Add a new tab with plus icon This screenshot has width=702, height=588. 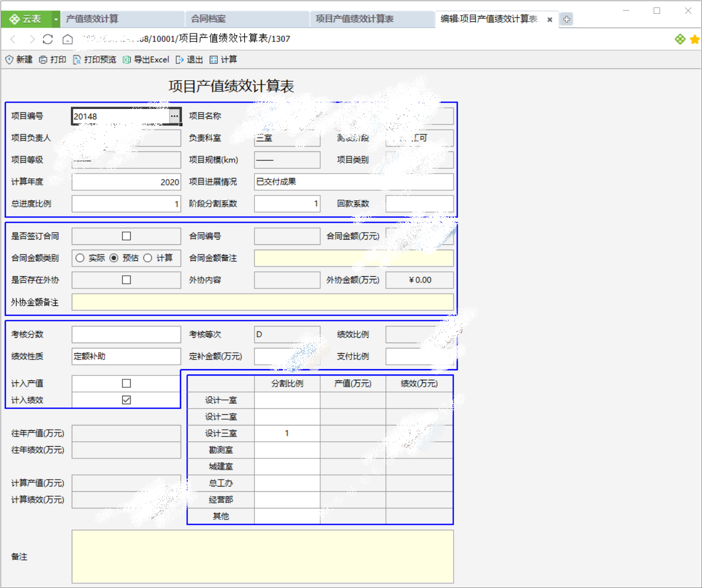(x=567, y=19)
